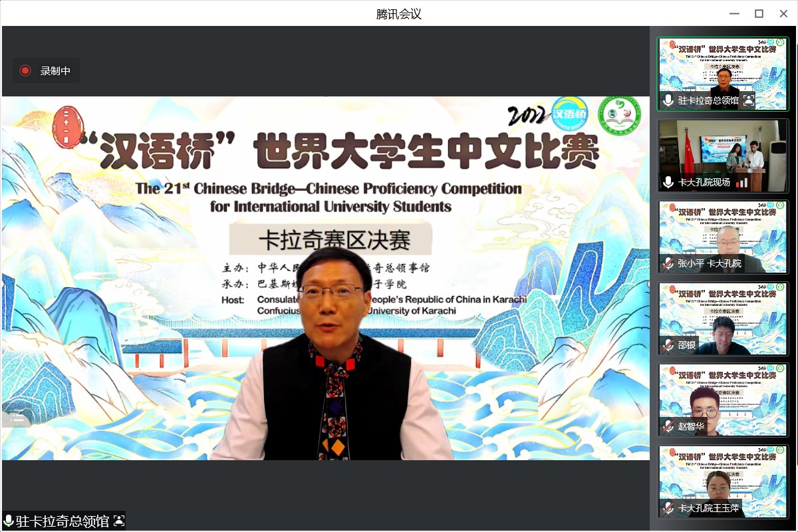798x532 pixels.
Task: Close the 腾讯会议 window
Action: (x=783, y=13)
